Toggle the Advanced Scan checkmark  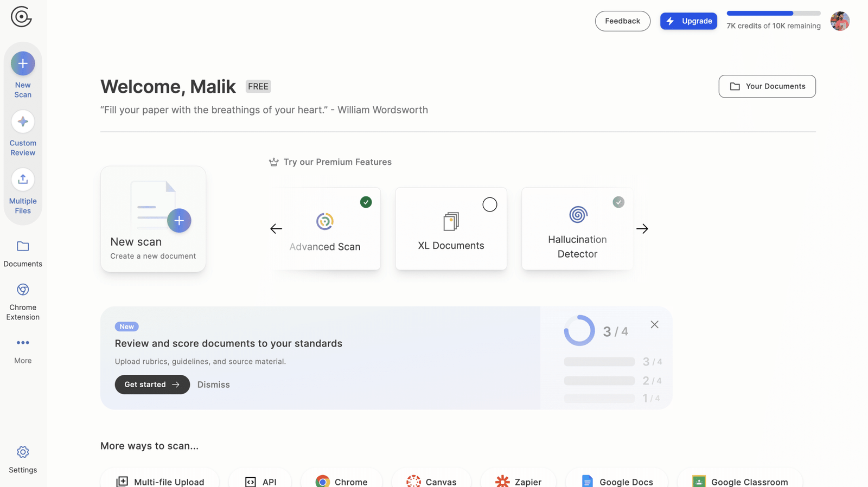(366, 202)
